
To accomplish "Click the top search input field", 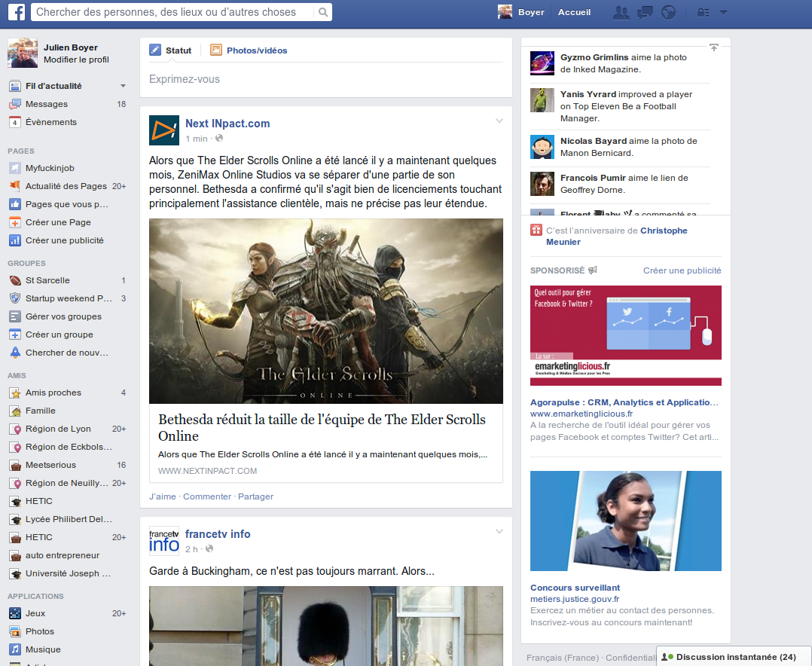I will click(x=173, y=12).
